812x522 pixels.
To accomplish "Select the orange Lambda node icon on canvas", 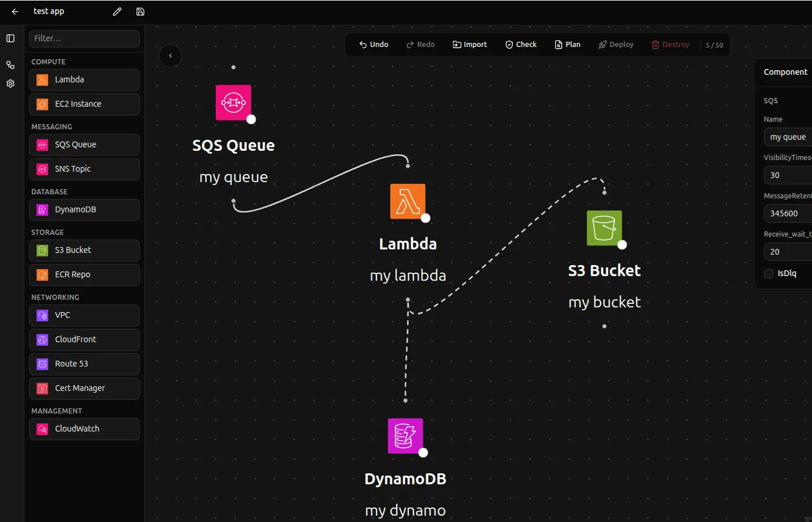I will click(x=408, y=201).
